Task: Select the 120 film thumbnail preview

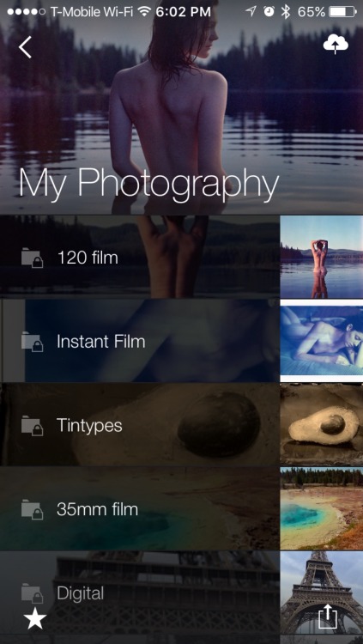Action: 322,257
